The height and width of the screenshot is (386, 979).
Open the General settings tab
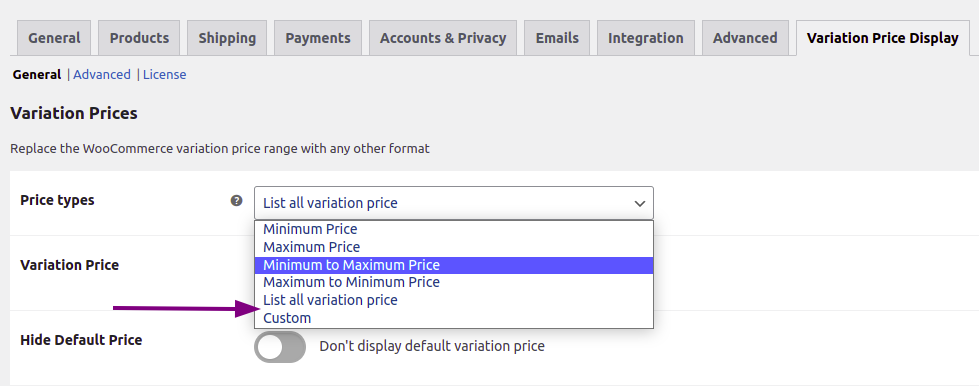(x=54, y=38)
